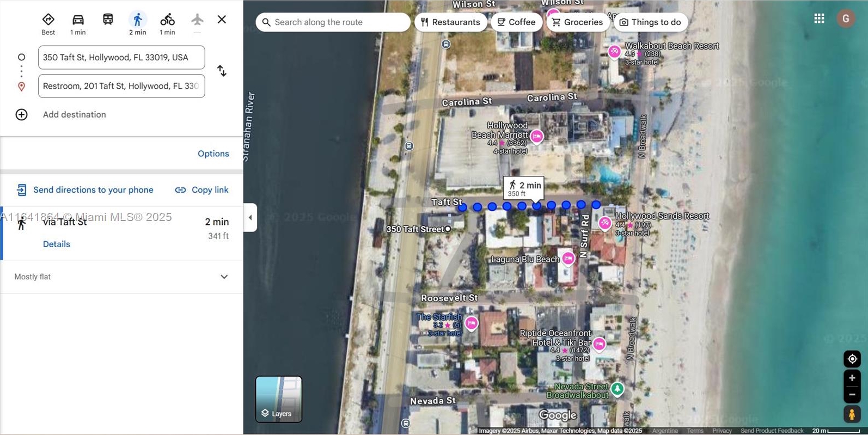The height and width of the screenshot is (435, 868).
Task: Click the Roosevelt St street label on map
Action: click(x=449, y=298)
